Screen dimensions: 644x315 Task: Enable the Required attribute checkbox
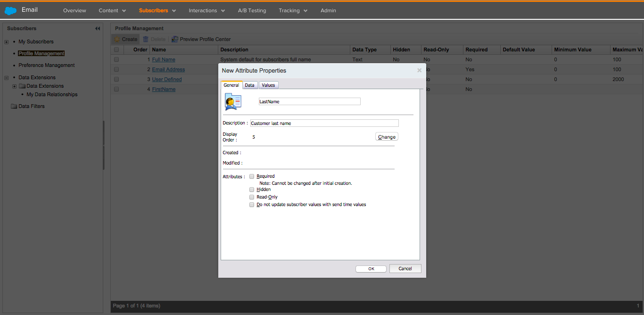pyautogui.click(x=252, y=176)
